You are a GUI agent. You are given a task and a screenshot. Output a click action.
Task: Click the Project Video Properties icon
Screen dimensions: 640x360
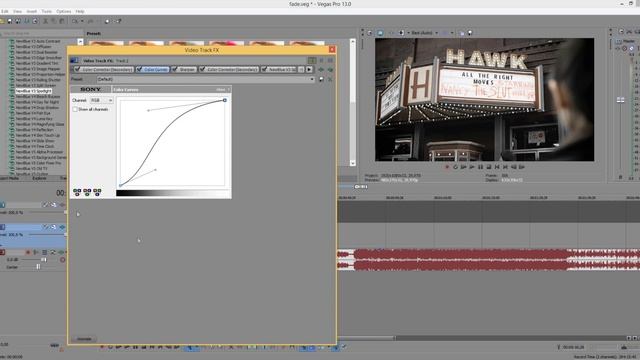pos(370,33)
